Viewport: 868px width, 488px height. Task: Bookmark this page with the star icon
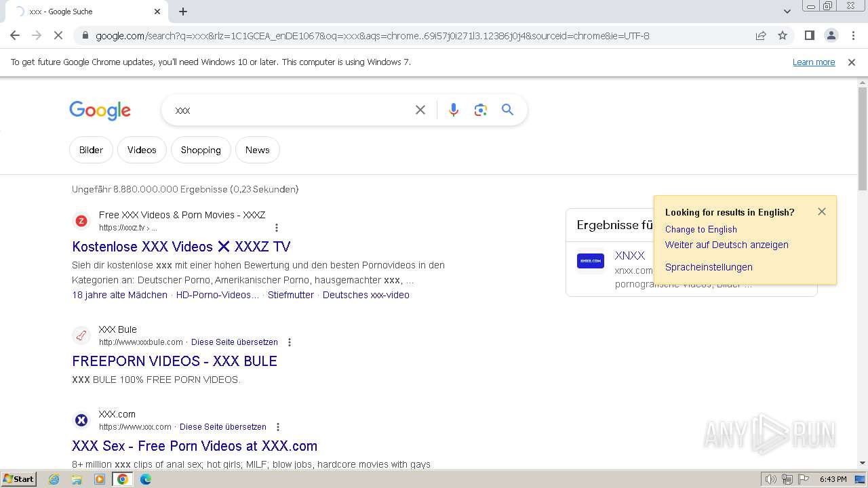tap(783, 35)
